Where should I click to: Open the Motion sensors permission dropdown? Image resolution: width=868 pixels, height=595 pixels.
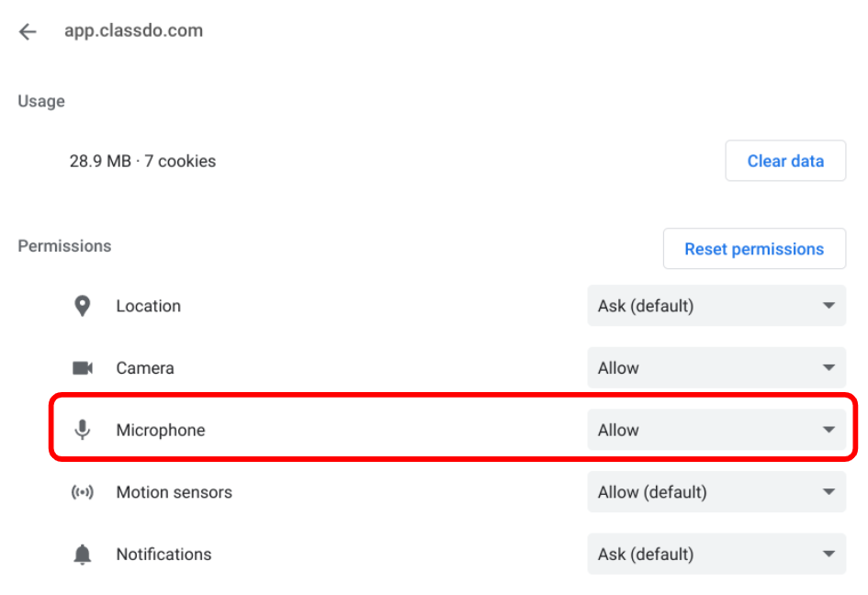tap(716, 492)
